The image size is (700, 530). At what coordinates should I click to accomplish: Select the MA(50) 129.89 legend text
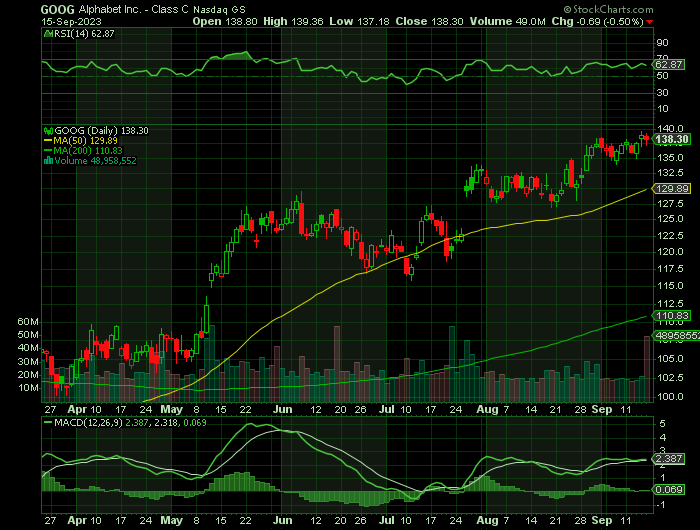(x=85, y=141)
